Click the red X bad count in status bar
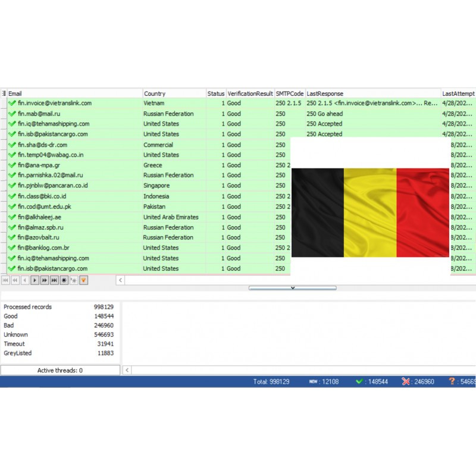This screenshot has width=476, height=476. 418,381
